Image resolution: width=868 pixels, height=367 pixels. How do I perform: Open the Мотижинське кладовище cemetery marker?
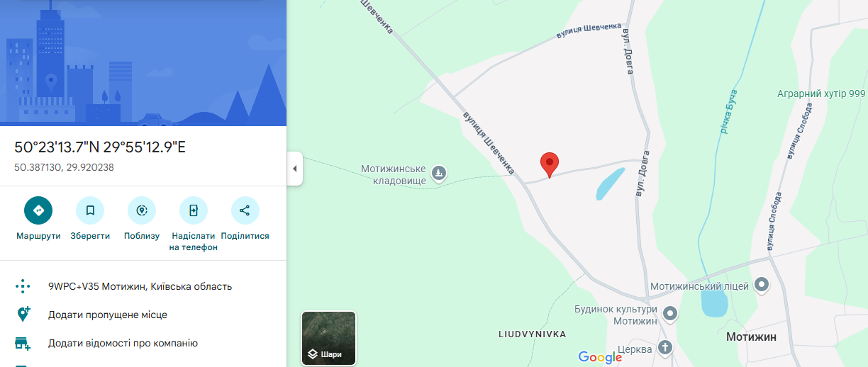point(439,173)
